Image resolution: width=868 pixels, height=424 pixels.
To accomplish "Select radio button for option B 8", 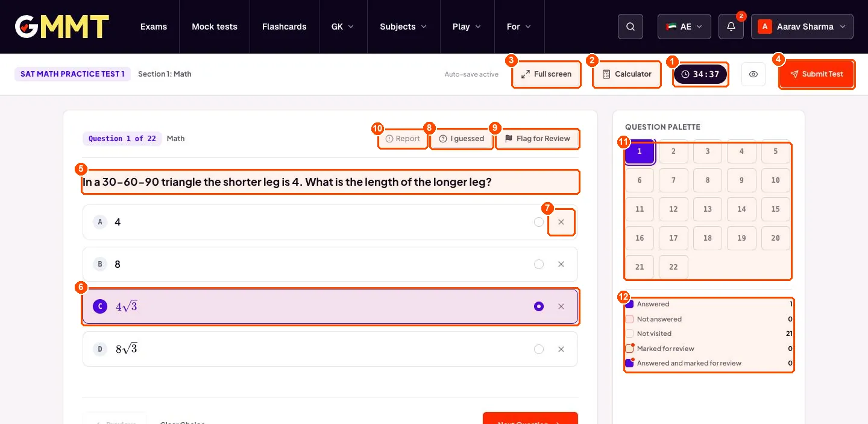I will tap(539, 264).
